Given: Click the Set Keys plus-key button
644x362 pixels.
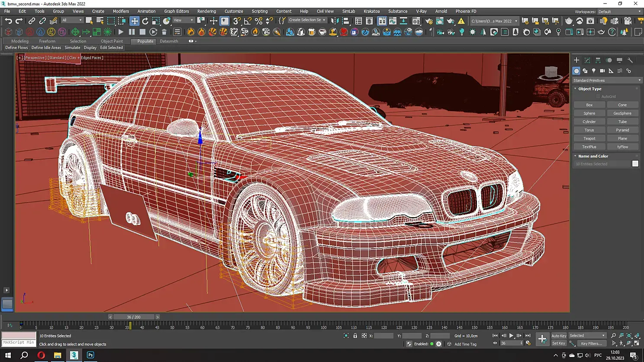Looking at the screenshot, I should (542, 339).
